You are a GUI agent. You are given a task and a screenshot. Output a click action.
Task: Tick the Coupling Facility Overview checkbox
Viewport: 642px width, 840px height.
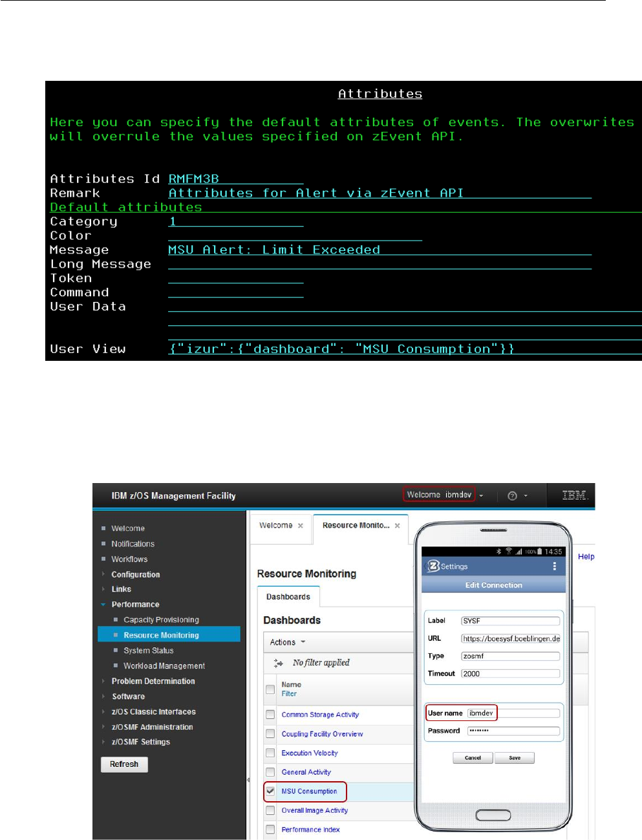click(x=270, y=734)
